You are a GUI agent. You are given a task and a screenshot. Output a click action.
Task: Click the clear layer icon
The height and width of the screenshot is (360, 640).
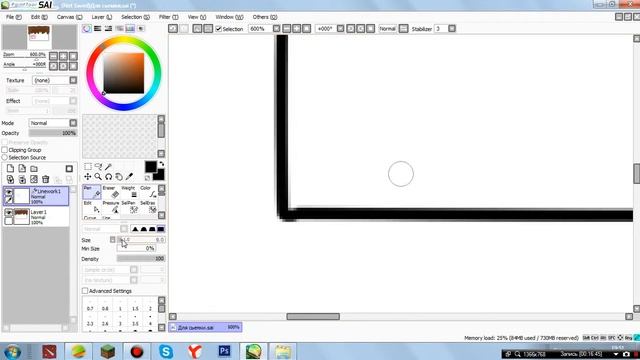click(x=34, y=179)
